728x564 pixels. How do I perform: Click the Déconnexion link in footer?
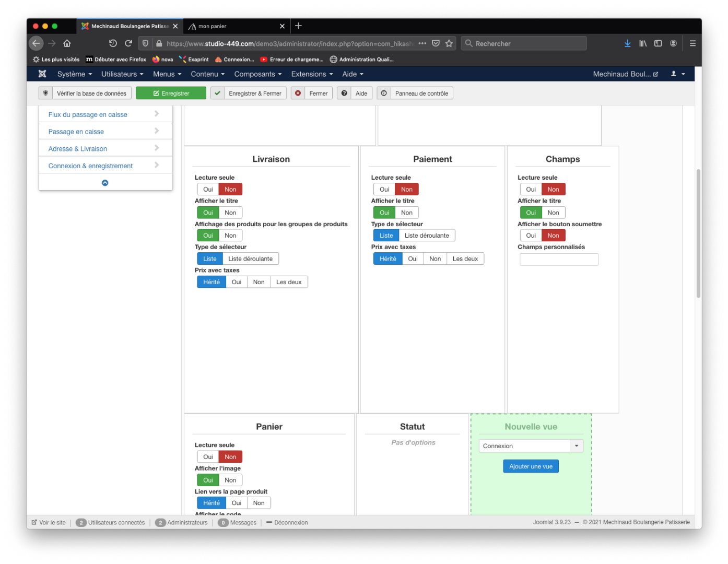[x=287, y=522]
